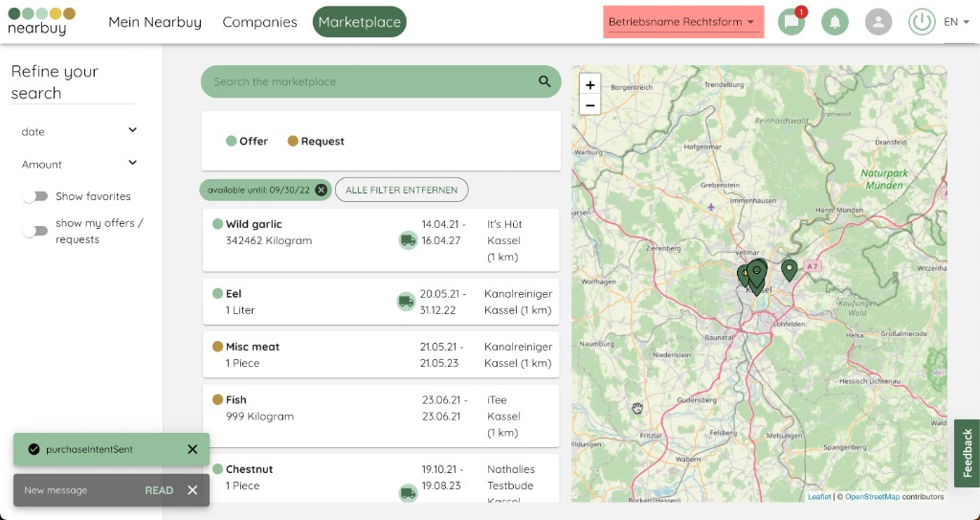Click the green offer dot beside Wild garlic
Image resolution: width=980 pixels, height=520 pixels.
217,224
